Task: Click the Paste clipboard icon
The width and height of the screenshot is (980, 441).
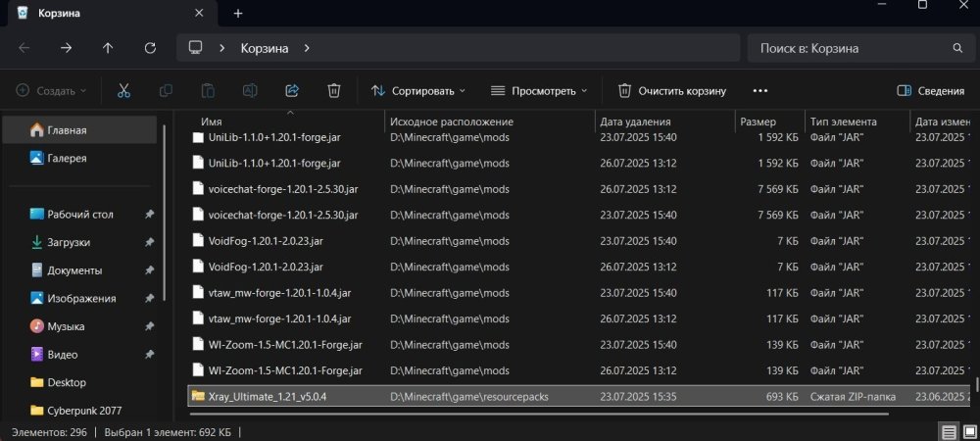Action: click(x=208, y=90)
